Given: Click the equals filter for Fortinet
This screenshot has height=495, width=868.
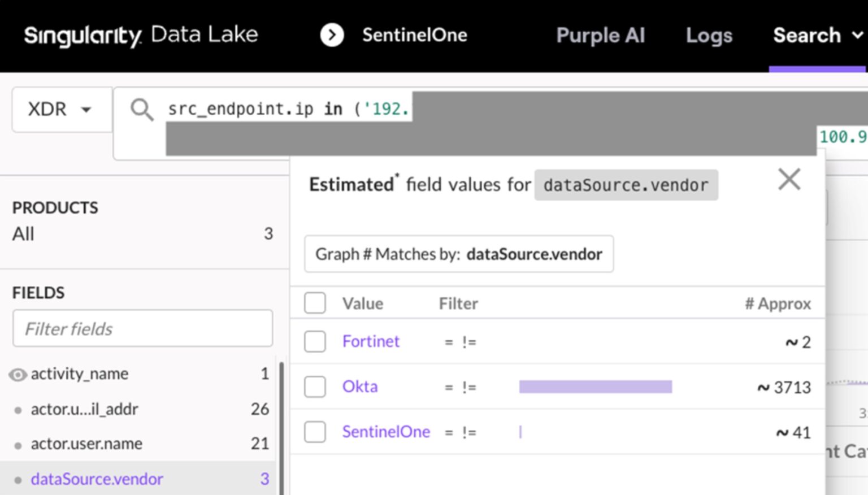Looking at the screenshot, I should tap(449, 342).
